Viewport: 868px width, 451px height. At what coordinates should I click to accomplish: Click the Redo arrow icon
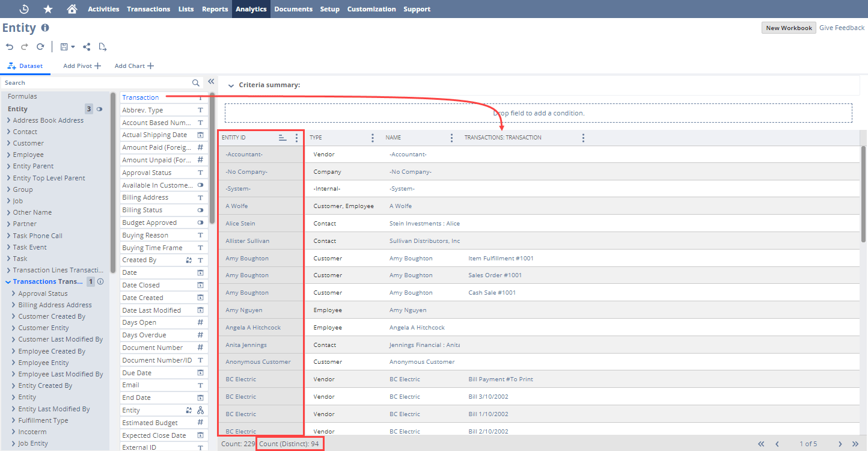(25, 46)
